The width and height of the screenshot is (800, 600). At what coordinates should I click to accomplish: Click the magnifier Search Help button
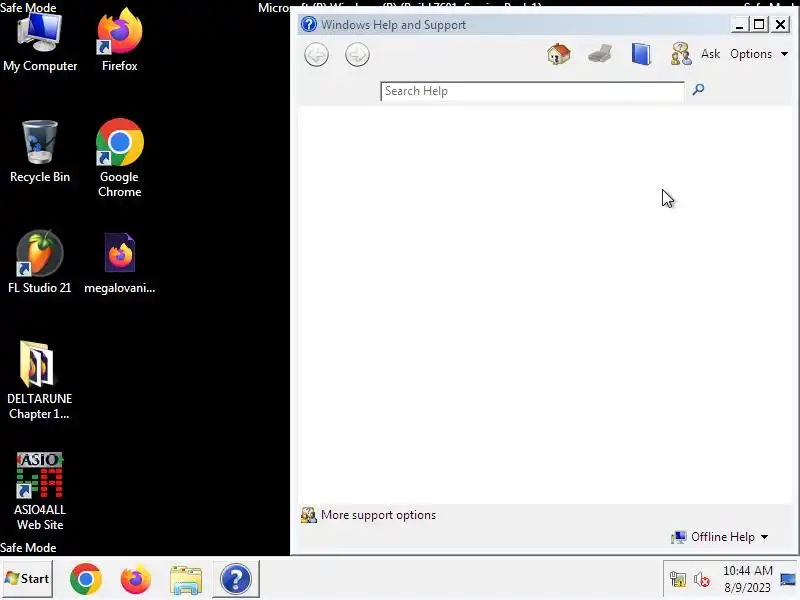pyautogui.click(x=698, y=90)
